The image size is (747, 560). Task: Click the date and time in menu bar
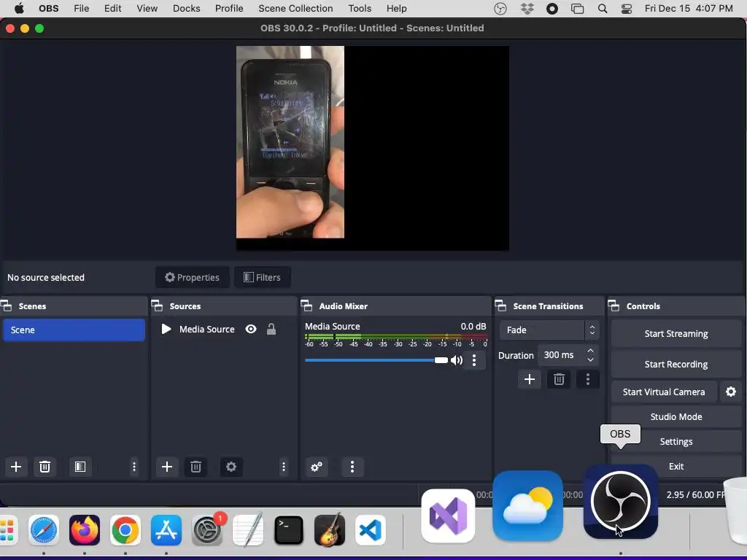click(x=689, y=9)
